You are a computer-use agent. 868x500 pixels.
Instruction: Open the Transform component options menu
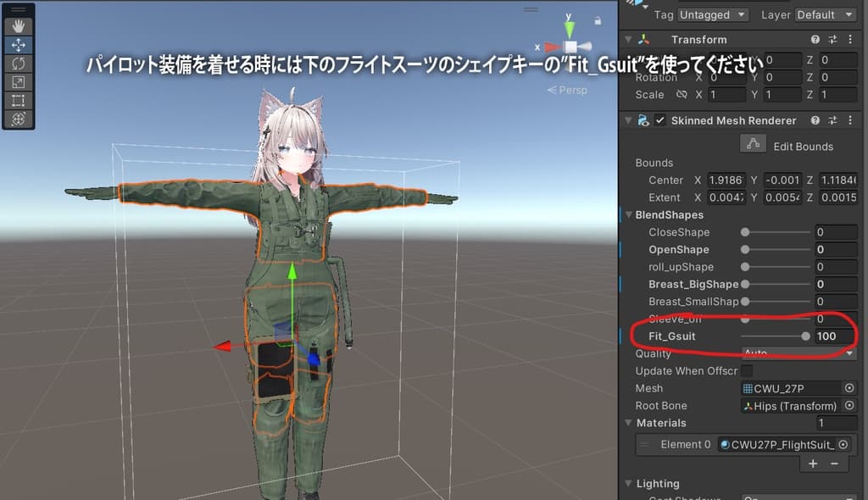pyautogui.click(x=850, y=39)
